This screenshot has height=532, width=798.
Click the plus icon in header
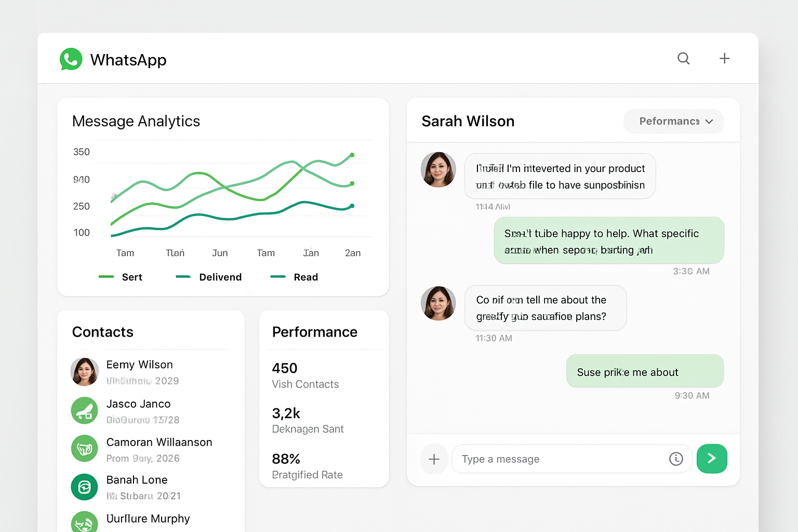coord(724,58)
